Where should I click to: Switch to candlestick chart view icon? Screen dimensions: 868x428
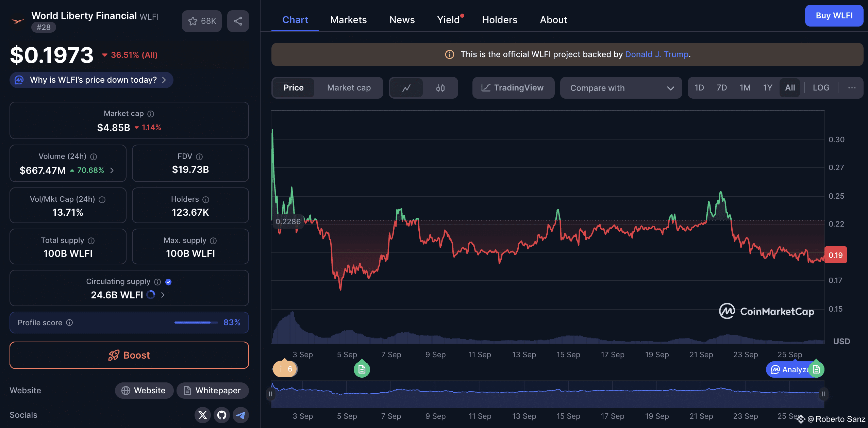click(440, 88)
